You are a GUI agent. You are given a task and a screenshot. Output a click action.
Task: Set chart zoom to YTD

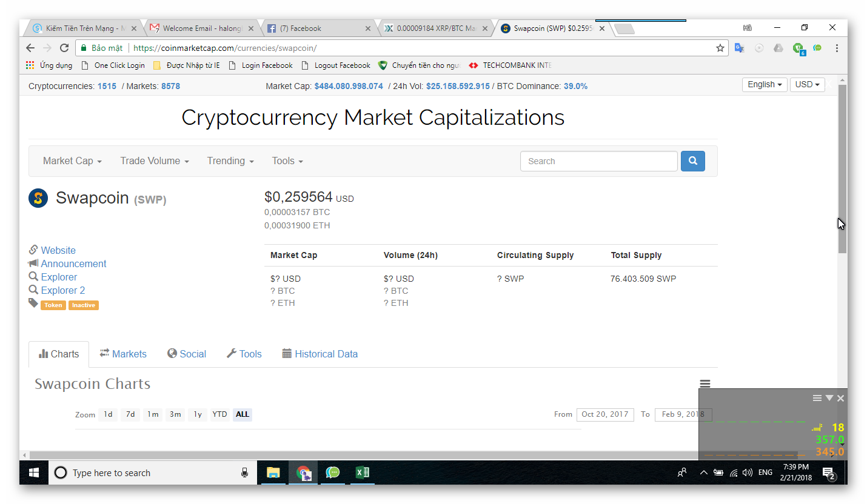[219, 414]
